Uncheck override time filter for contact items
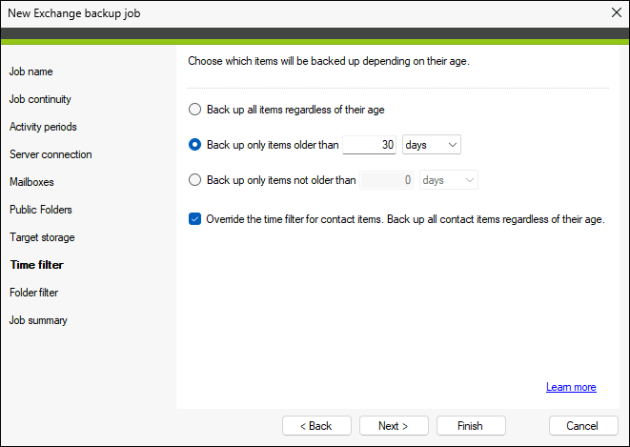Image resolution: width=630 pixels, height=447 pixels. pos(195,219)
